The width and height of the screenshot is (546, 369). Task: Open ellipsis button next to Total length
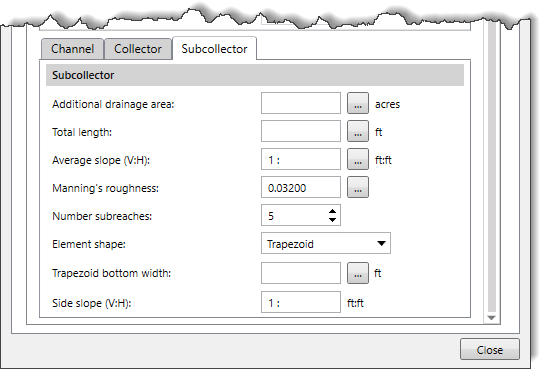tap(358, 131)
